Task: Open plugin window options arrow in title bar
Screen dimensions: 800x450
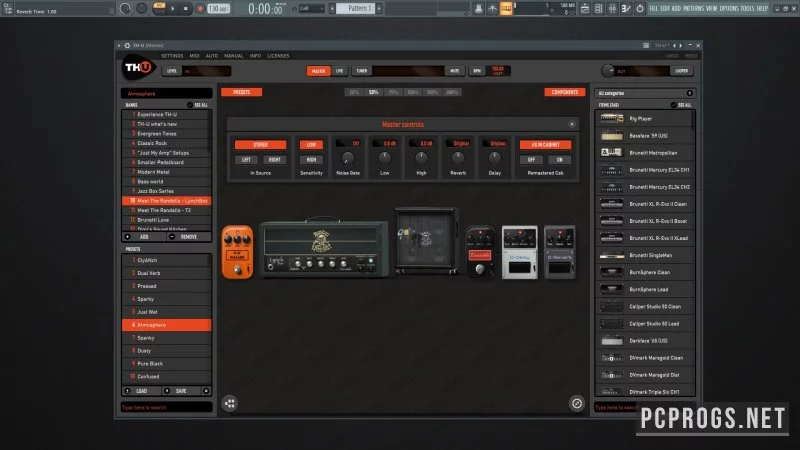Action: (x=119, y=45)
